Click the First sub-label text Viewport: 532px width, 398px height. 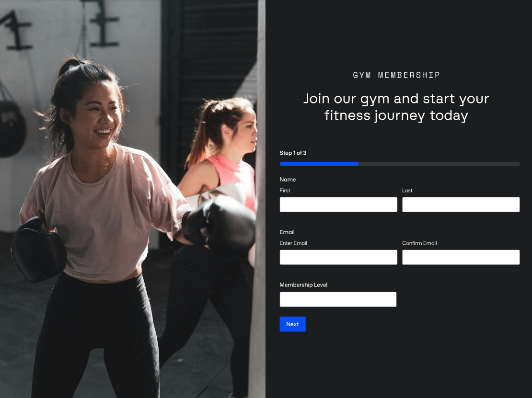pos(285,191)
